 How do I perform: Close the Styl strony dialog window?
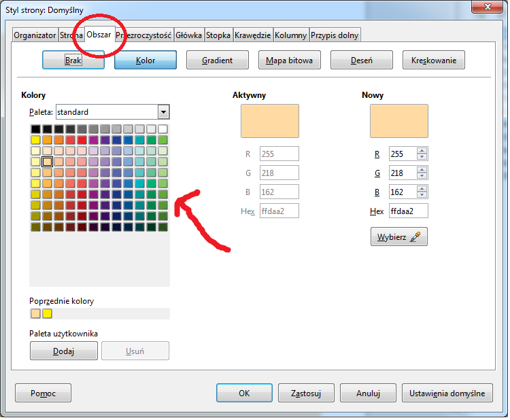pyautogui.click(x=486, y=7)
